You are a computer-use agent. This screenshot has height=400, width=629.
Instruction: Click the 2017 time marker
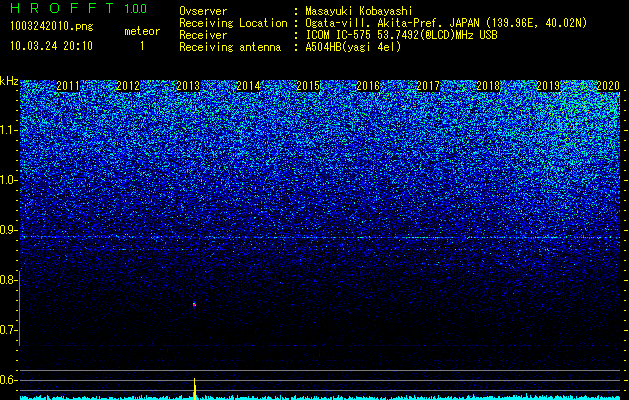pyautogui.click(x=428, y=86)
